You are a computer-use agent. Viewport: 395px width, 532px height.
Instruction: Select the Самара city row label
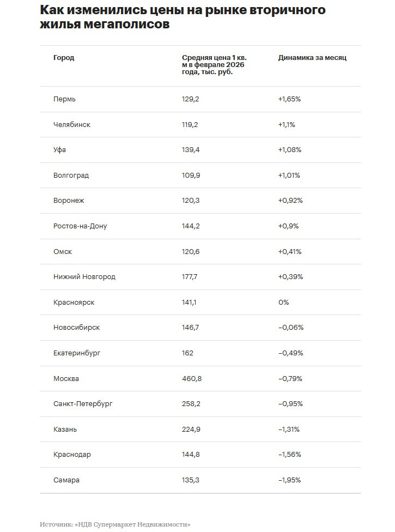point(66,480)
